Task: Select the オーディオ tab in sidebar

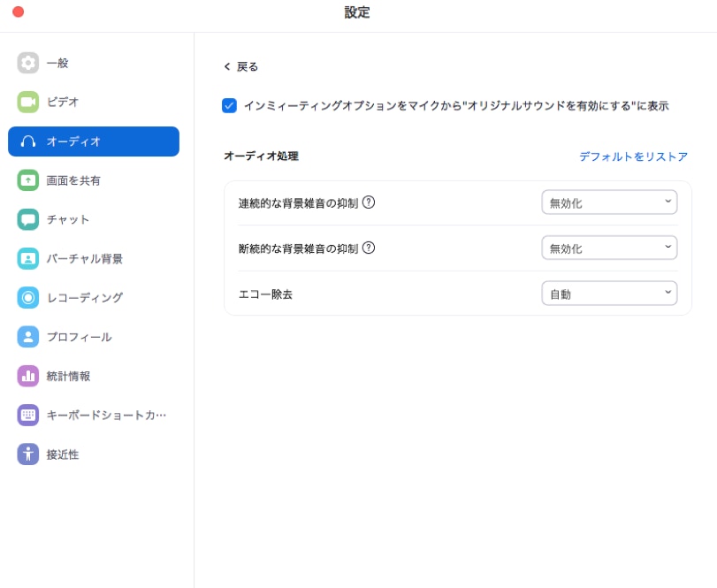Action: pos(94,141)
